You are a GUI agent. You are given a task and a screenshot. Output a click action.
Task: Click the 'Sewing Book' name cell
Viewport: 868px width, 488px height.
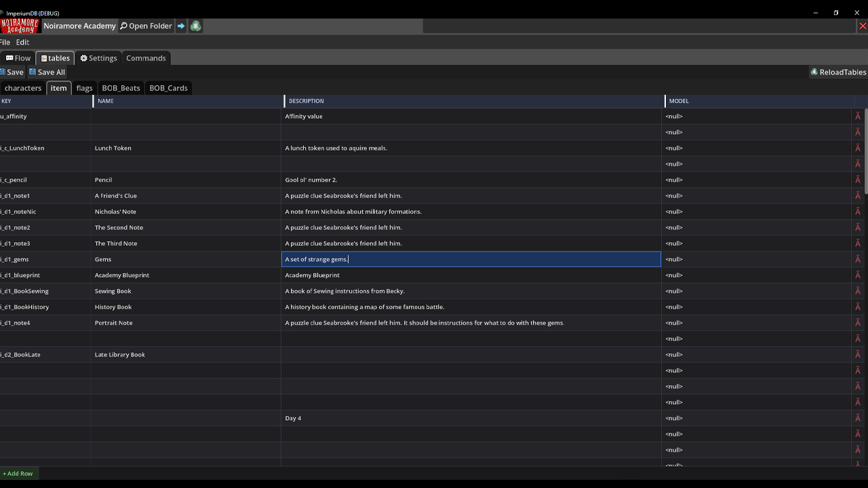tap(186, 291)
